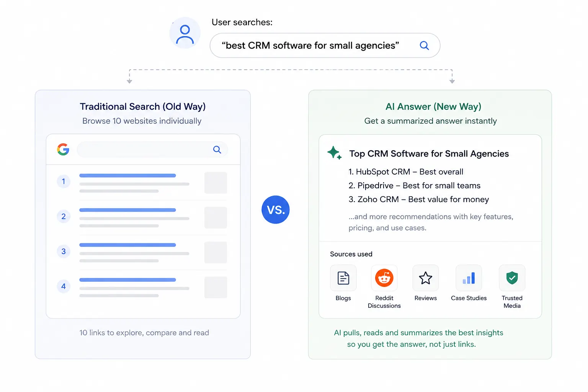Select "3. Zoho CRM – Best value for money" line
The width and height of the screenshot is (588, 392).
click(x=419, y=199)
